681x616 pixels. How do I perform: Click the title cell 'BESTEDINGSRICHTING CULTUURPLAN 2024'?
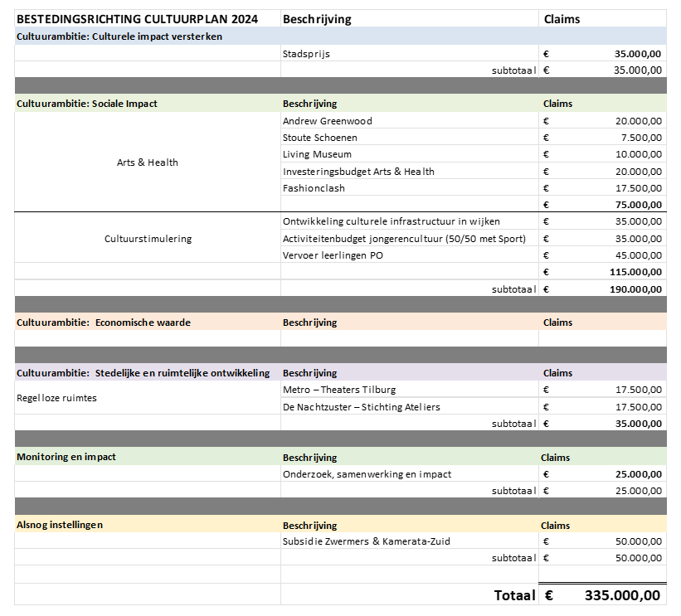pos(137,19)
